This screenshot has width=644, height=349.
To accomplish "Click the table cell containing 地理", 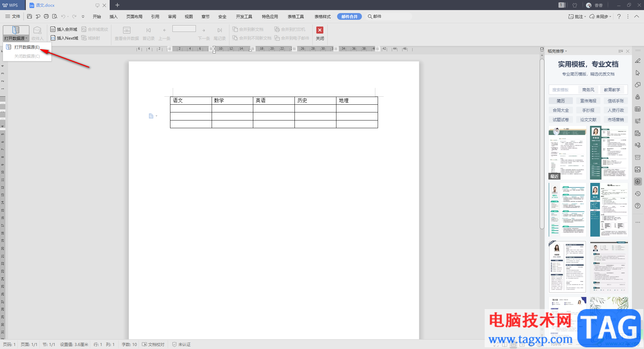I will pyautogui.click(x=357, y=101).
